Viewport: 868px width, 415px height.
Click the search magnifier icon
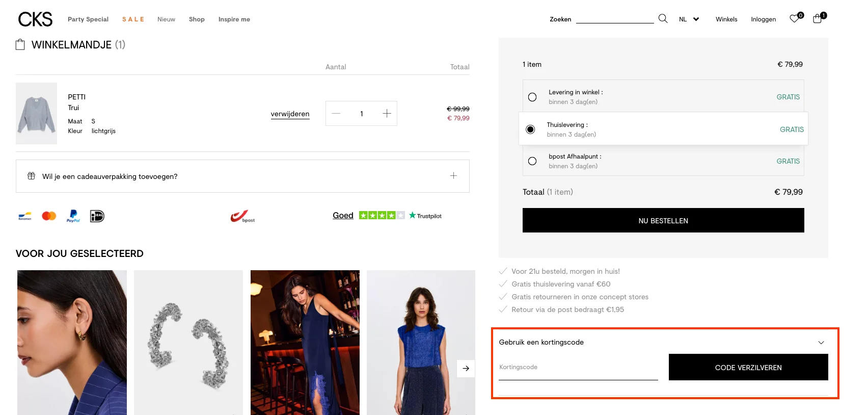tap(663, 19)
